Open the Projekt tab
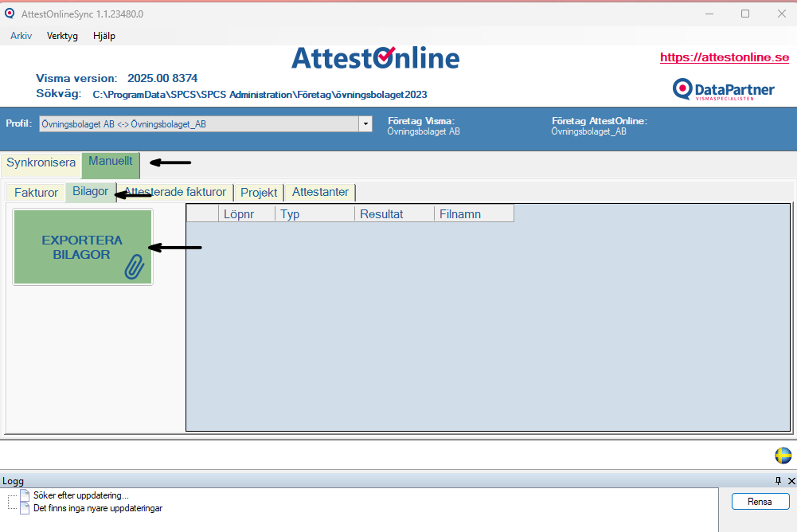Screen dimensions: 797x532 [259, 193]
